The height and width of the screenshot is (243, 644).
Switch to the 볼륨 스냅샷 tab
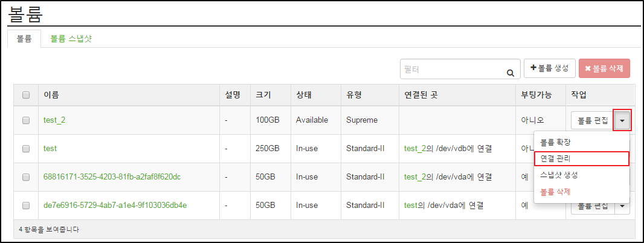pyautogui.click(x=71, y=39)
